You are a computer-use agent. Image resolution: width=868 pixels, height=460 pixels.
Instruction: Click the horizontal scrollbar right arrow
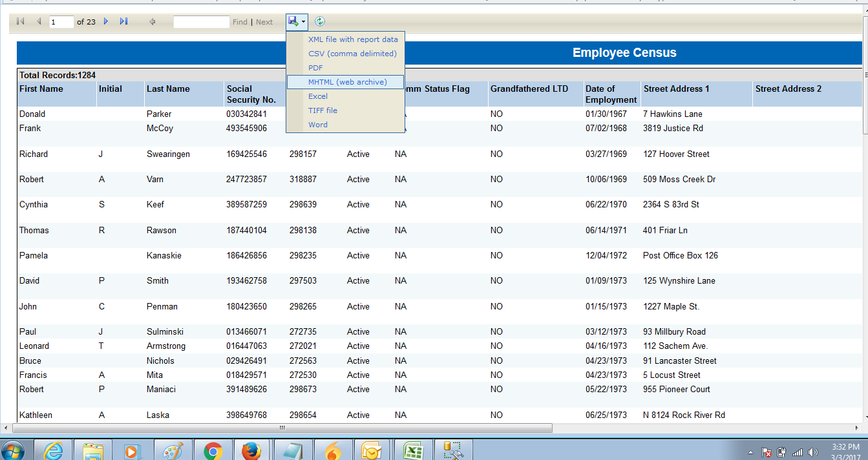(857, 428)
